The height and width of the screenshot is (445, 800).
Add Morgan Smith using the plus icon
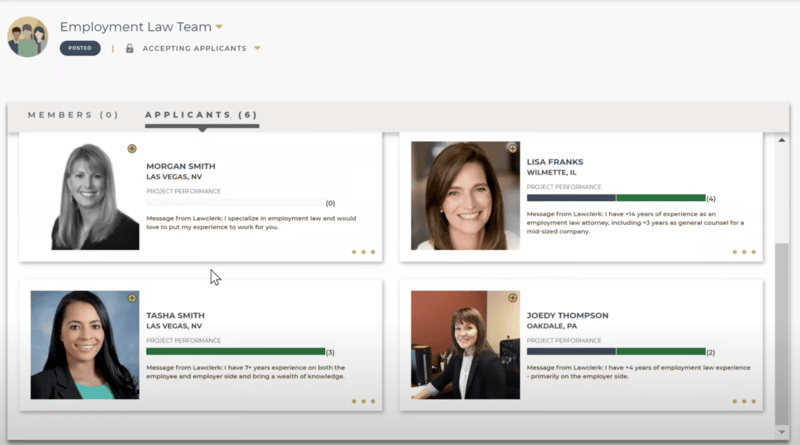click(x=132, y=149)
